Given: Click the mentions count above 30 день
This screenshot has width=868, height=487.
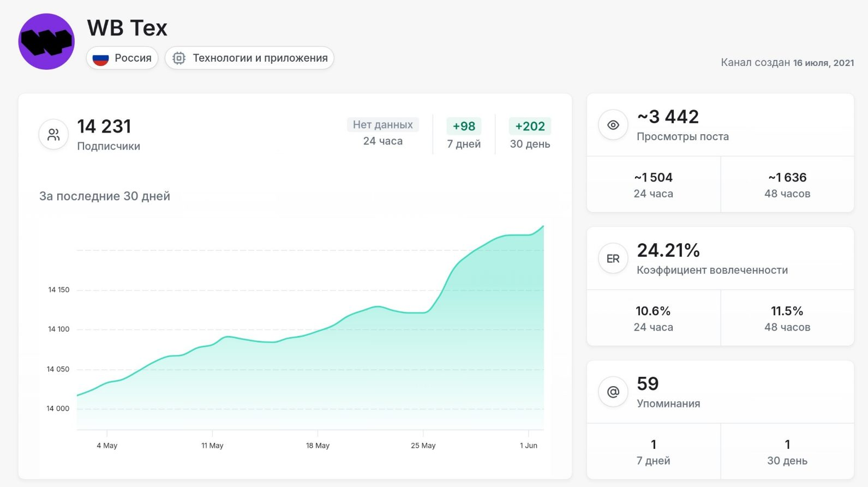Looking at the screenshot, I should pos(787,444).
